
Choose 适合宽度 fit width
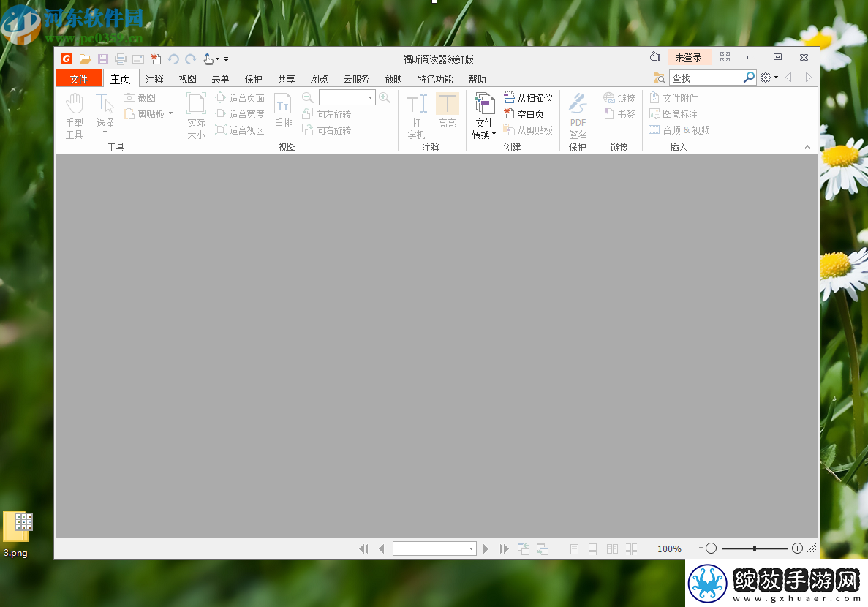tap(240, 114)
